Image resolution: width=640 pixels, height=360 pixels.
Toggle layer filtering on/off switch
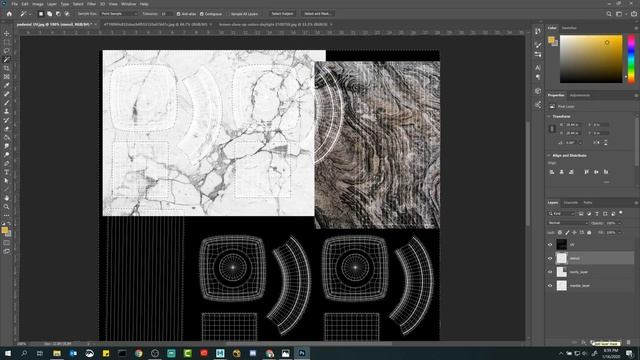point(621,213)
